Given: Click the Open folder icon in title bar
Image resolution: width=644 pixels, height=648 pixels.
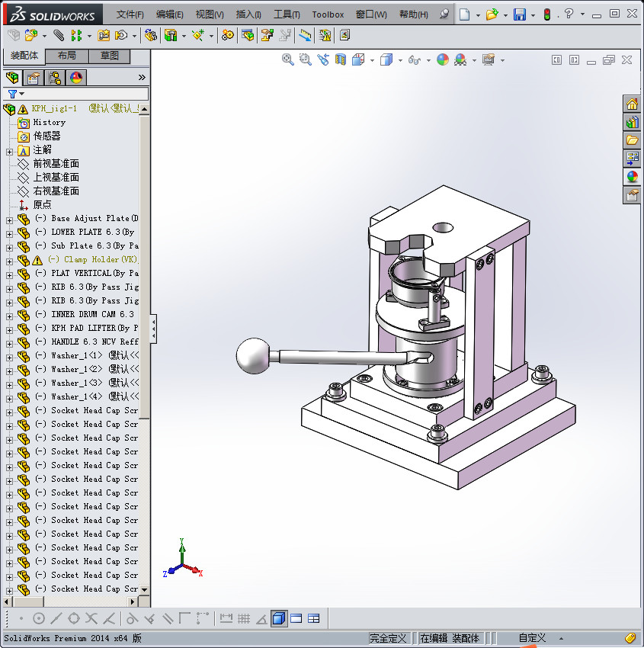Looking at the screenshot, I should (492, 15).
